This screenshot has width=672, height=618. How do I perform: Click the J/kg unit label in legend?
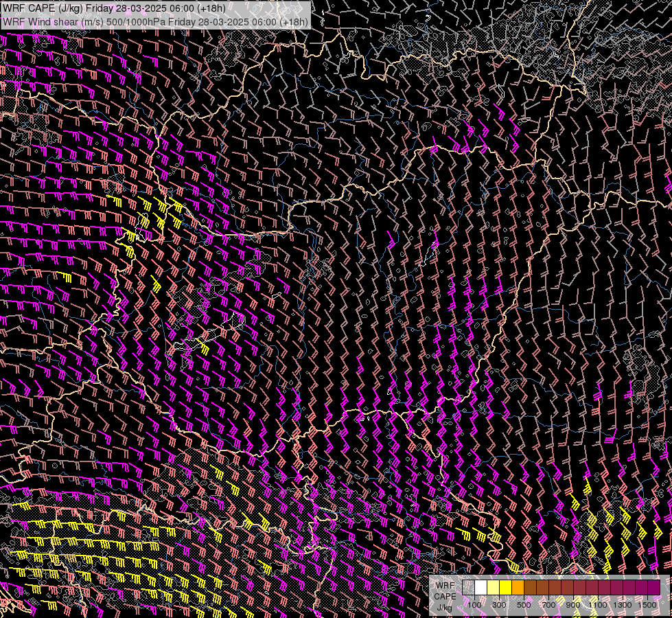pos(444,607)
